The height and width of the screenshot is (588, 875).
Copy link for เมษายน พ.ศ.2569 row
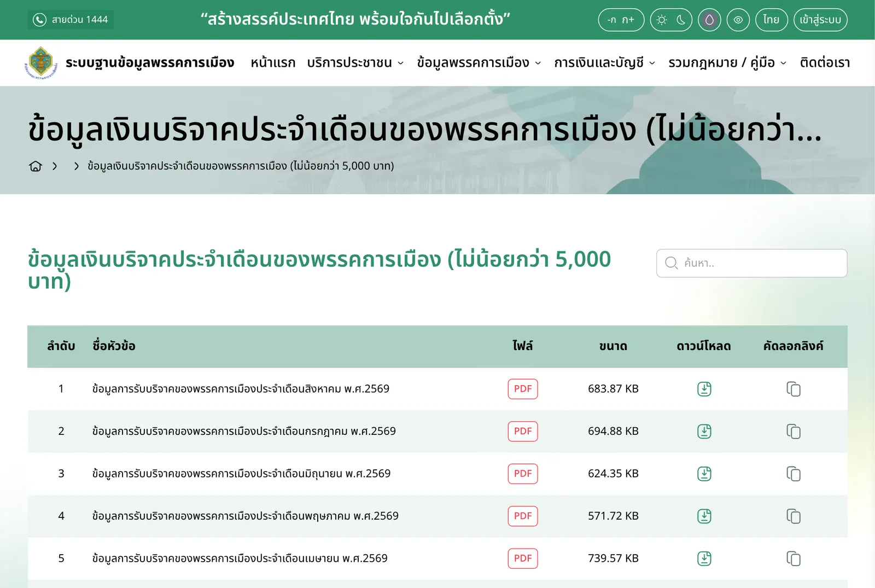[794, 558]
